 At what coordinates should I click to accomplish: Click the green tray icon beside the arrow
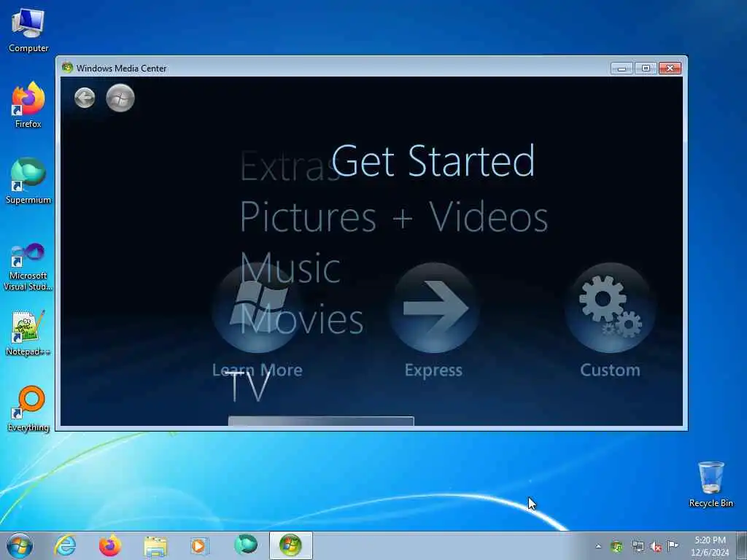616,547
